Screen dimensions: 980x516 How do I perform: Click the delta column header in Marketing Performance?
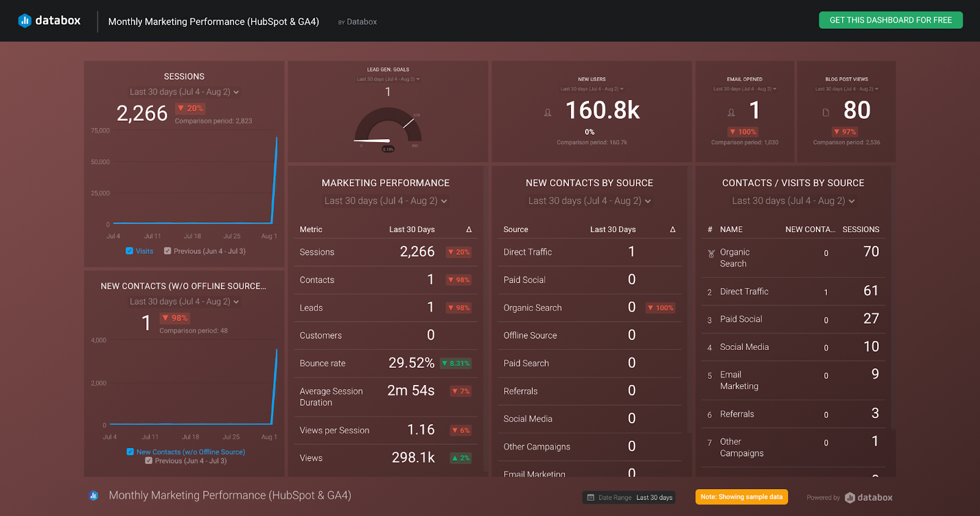click(x=469, y=230)
